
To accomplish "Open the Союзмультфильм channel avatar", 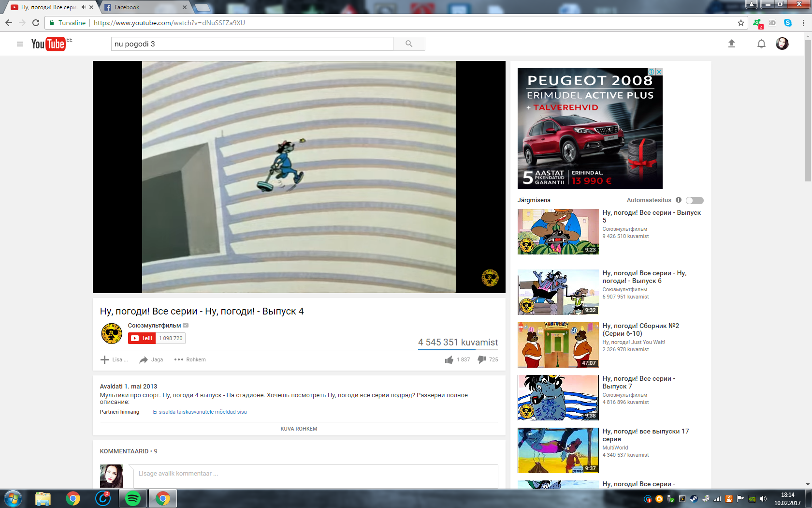I will tap(112, 333).
